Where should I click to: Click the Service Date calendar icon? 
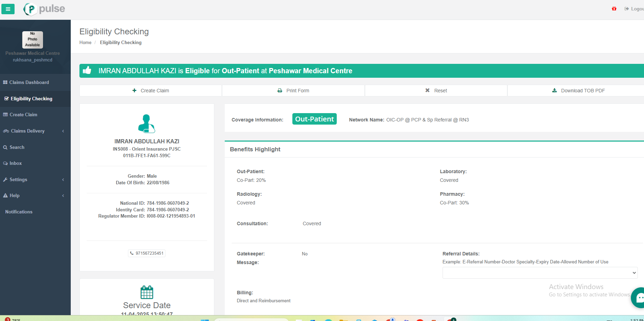coord(147,292)
